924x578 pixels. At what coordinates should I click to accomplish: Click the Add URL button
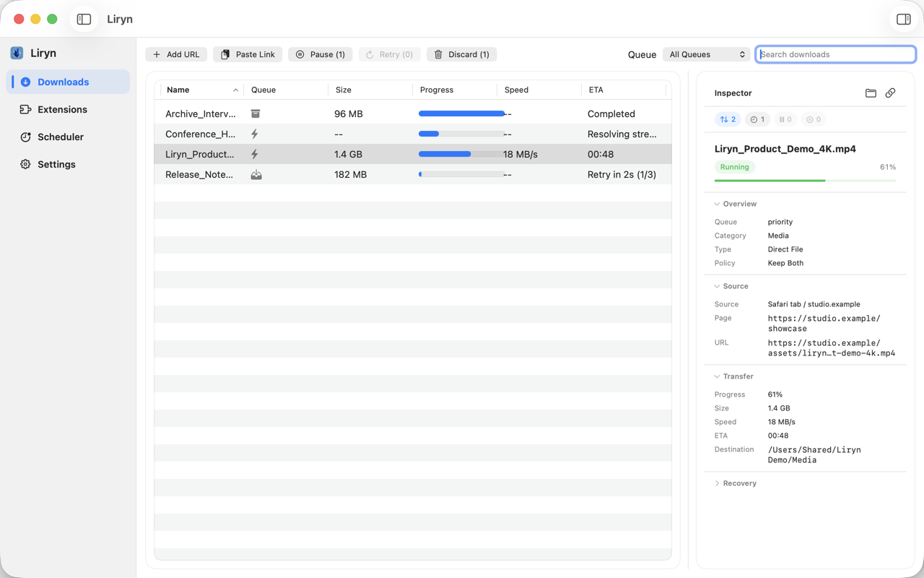[x=176, y=54]
